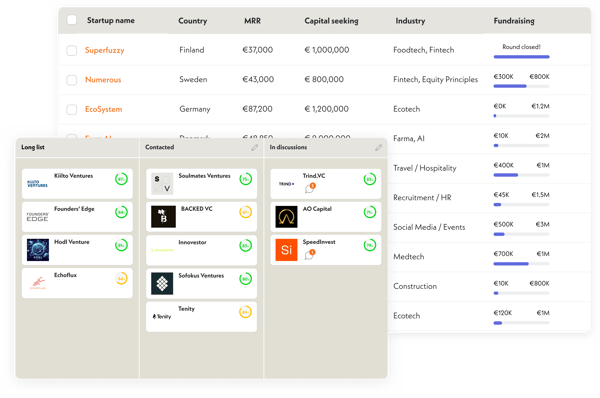The width and height of the screenshot is (600, 398).
Task: Edit the Contacted column with pencil icon
Action: [254, 147]
